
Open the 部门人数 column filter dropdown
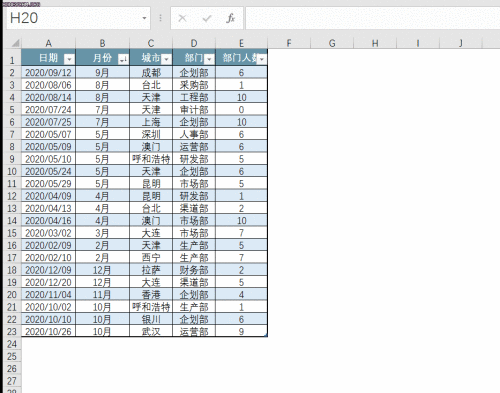[x=262, y=59]
